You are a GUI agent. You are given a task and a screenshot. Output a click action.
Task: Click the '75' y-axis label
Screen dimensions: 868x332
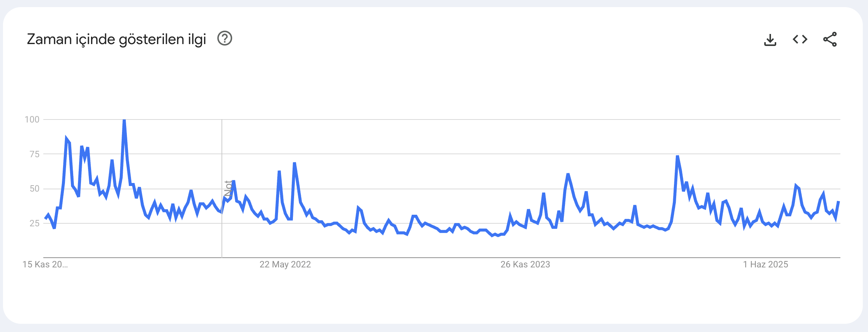coord(34,154)
